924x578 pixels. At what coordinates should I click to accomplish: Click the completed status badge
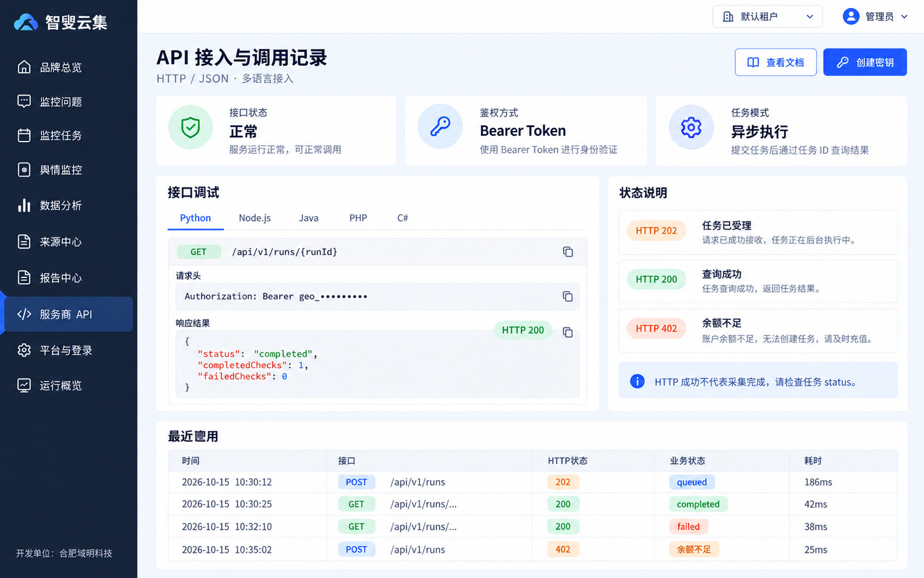click(x=698, y=504)
